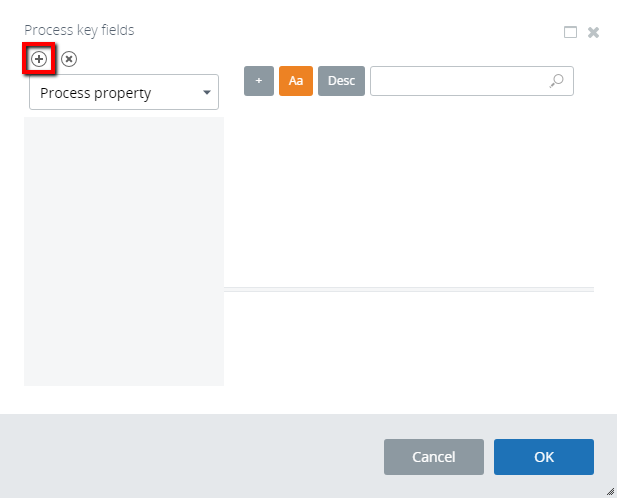Click the empty lower pane below the splitter
This screenshot has height=498, width=617.
(408, 338)
